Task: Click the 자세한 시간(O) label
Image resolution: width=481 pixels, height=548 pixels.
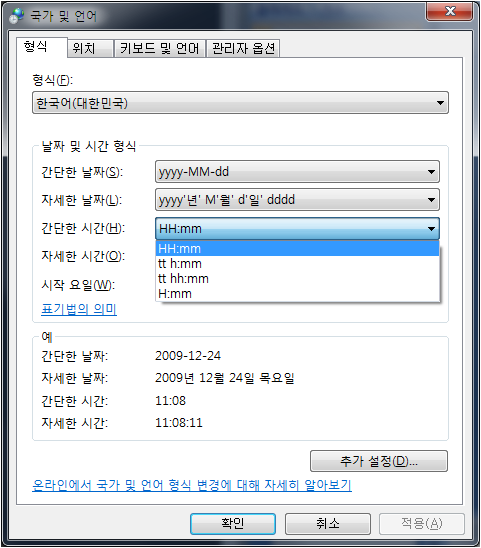Action: click(x=83, y=256)
